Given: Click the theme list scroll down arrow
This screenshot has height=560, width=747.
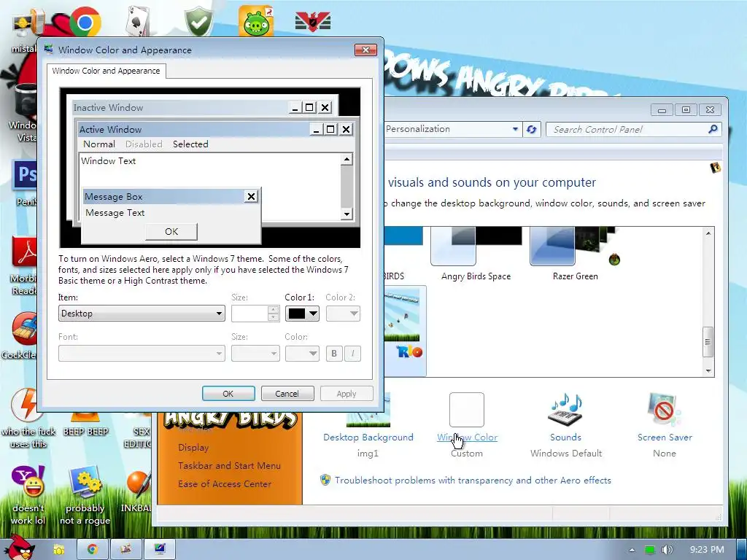Looking at the screenshot, I should point(708,370).
